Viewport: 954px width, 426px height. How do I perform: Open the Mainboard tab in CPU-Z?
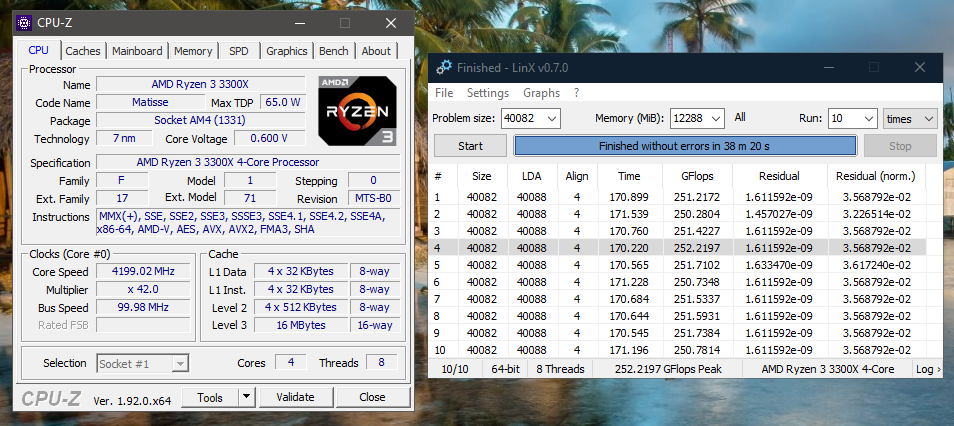tap(137, 51)
